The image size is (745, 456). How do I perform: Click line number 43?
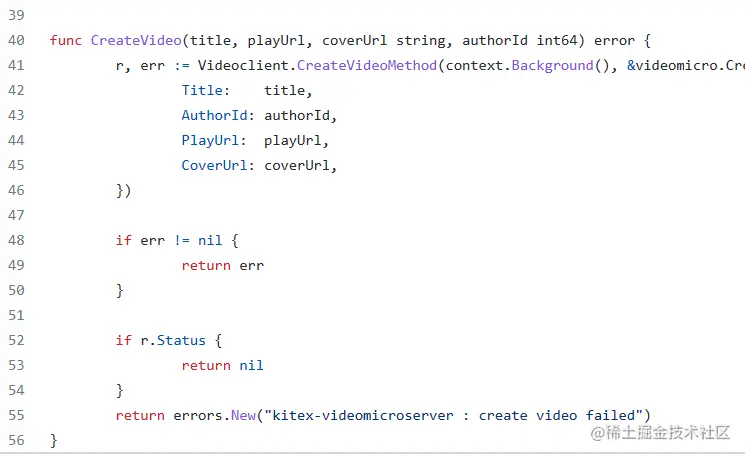16,115
